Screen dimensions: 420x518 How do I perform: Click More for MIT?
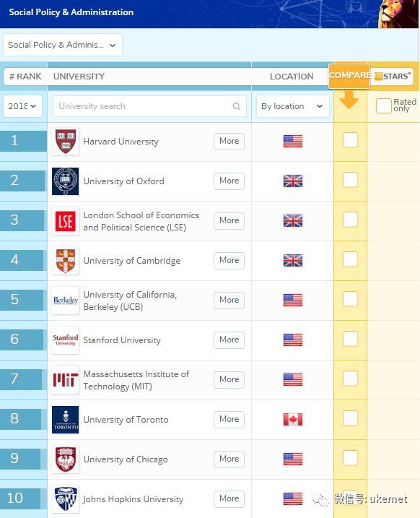[229, 379]
